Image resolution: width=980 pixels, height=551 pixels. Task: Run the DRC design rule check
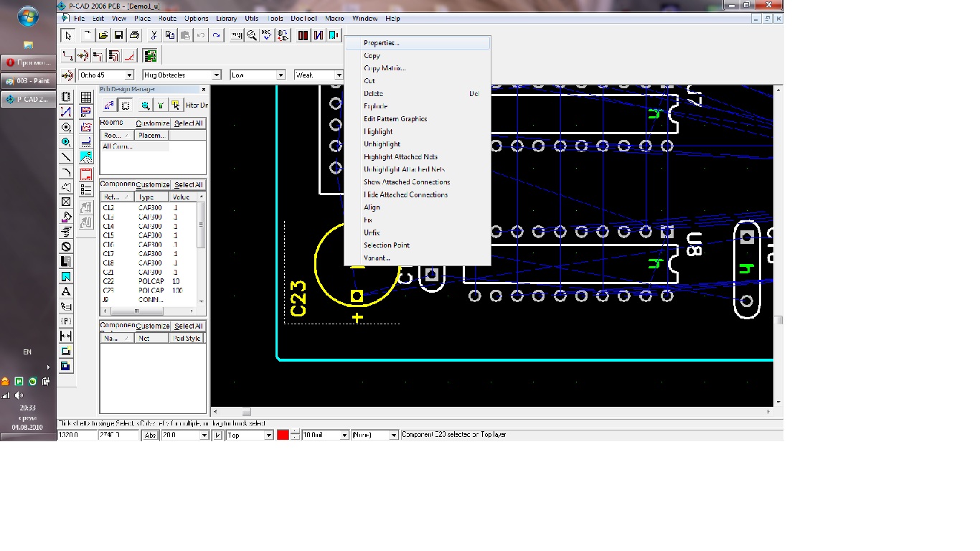point(267,35)
